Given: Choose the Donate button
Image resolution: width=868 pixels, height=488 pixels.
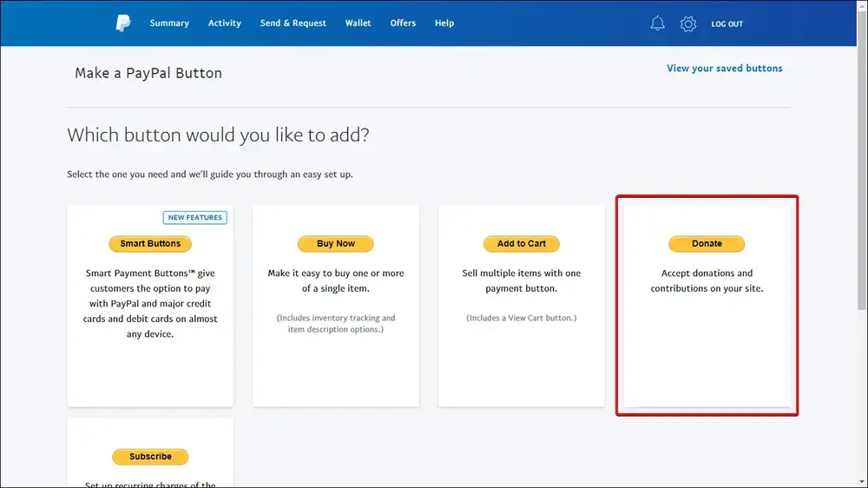Looking at the screenshot, I should pyautogui.click(x=707, y=244).
